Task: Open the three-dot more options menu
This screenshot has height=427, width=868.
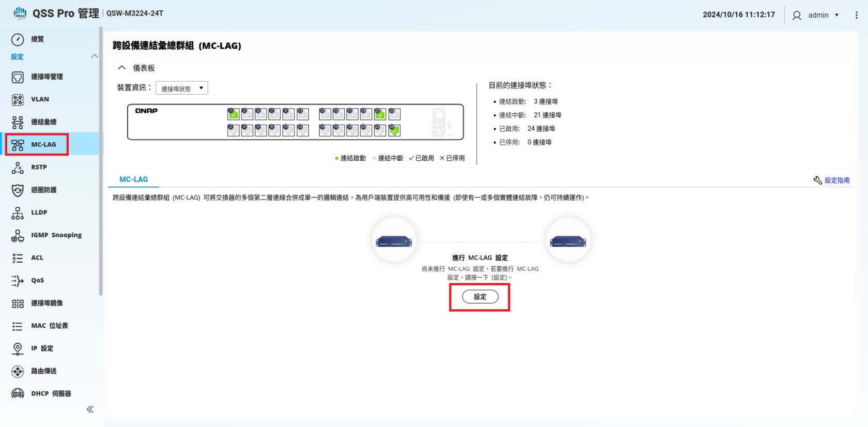Action: (856, 16)
